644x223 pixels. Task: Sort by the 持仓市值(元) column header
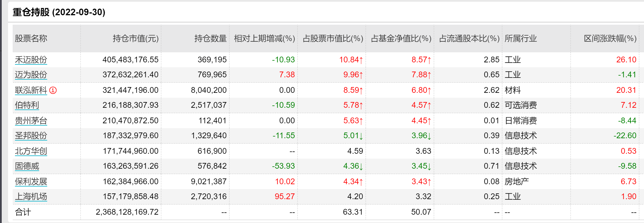click(x=136, y=39)
